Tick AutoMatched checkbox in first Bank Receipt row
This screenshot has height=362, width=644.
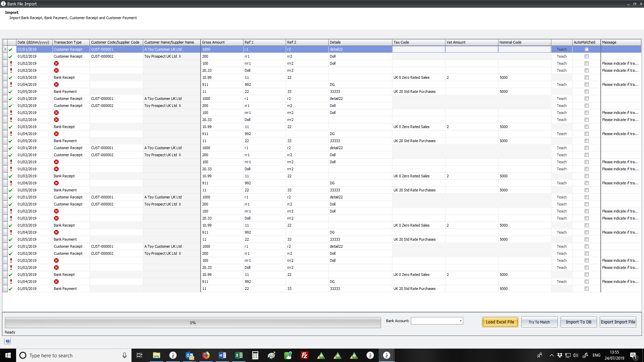[x=586, y=77]
